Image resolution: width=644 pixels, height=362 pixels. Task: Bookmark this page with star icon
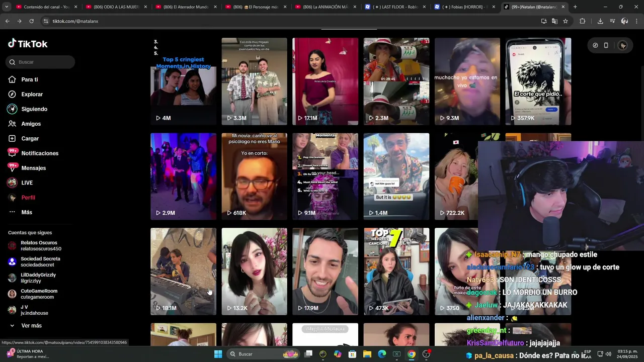click(x=566, y=21)
